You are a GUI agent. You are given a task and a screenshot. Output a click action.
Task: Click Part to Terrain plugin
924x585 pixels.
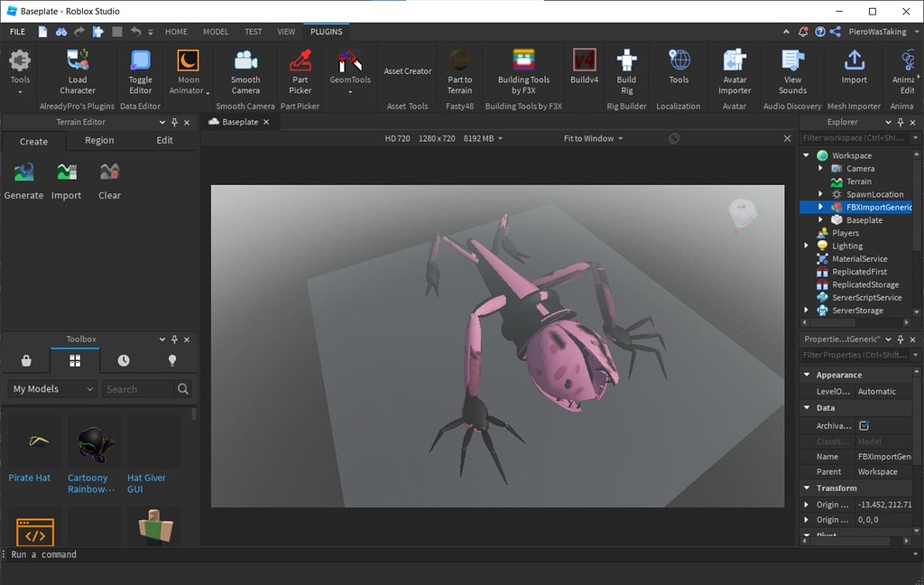(459, 72)
